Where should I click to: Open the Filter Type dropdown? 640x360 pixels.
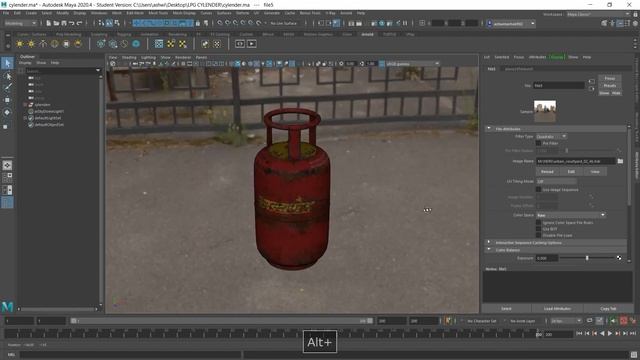(x=551, y=137)
